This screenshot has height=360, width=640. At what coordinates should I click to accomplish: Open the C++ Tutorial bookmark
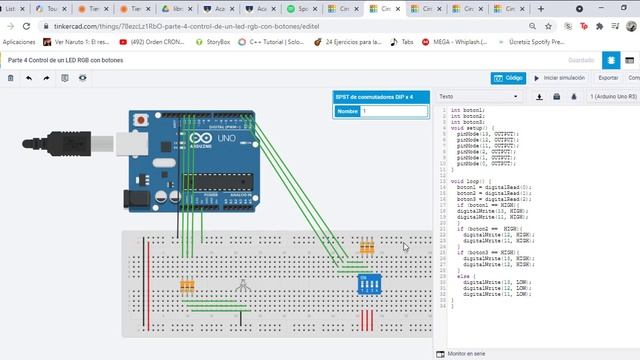click(x=271, y=42)
